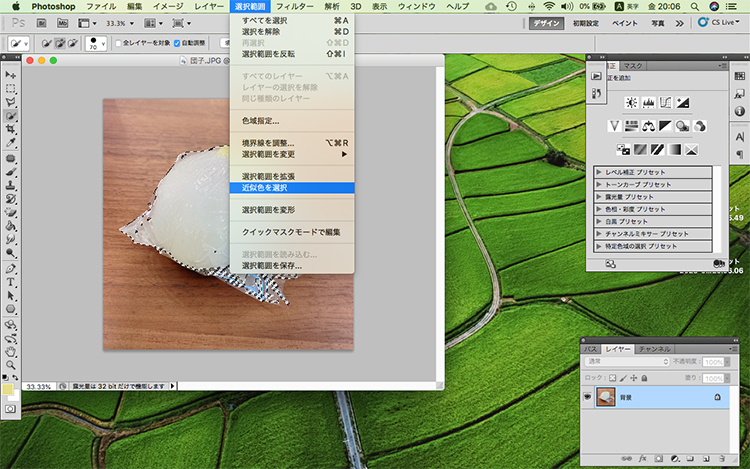Select the Rectangular Marquee tool
Screen dimensions: 750x469
pyautogui.click(x=11, y=89)
